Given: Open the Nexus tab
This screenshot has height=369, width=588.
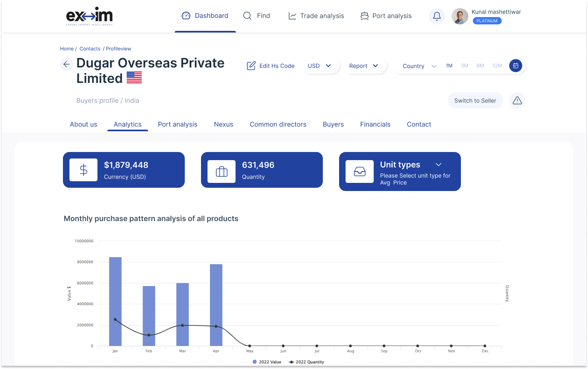Looking at the screenshot, I should tap(223, 124).
